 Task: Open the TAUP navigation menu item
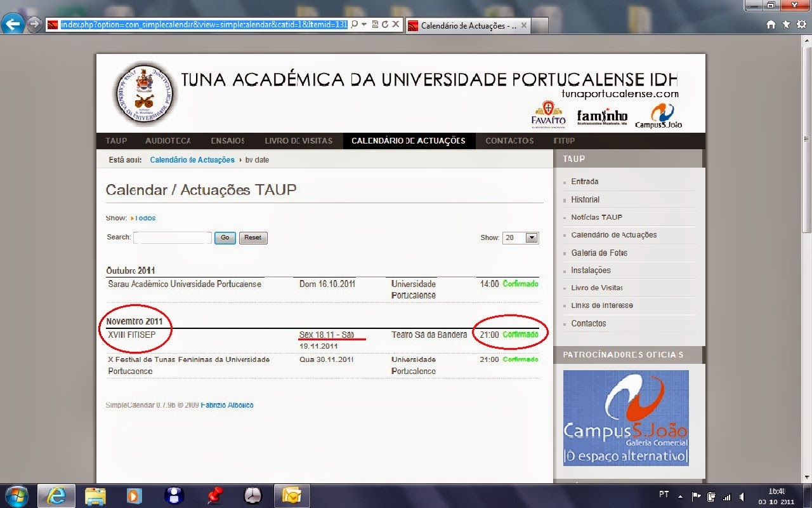[116, 141]
